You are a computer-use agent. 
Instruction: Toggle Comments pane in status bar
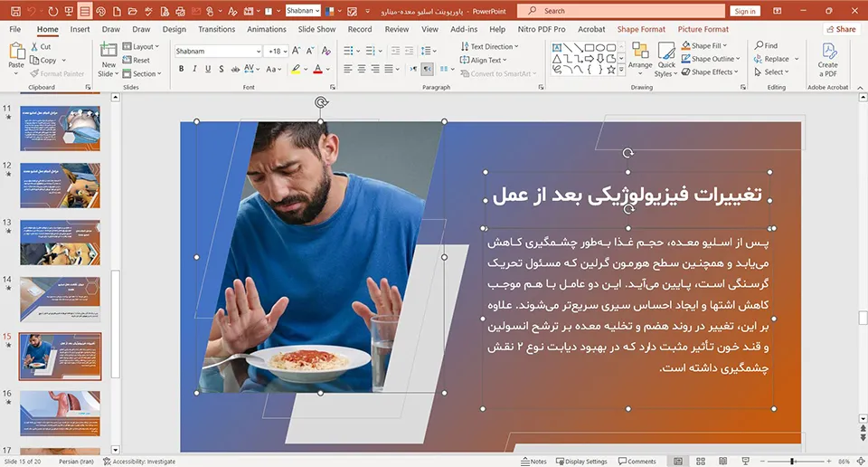point(637,461)
